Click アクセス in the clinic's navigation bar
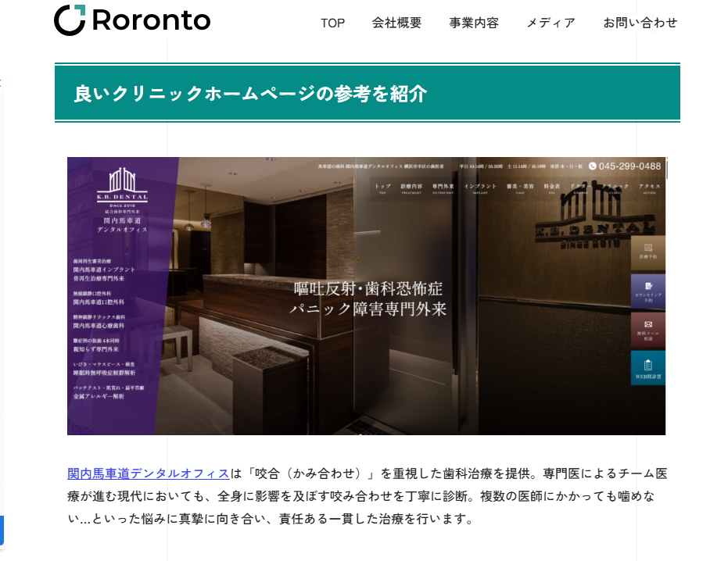This screenshot has width=728, height=561. 649,188
